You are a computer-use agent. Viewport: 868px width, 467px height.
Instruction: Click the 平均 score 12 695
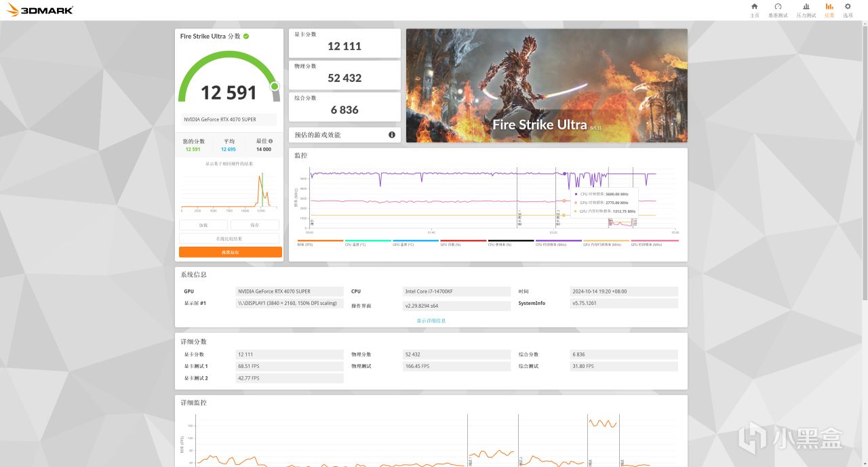coord(229,149)
